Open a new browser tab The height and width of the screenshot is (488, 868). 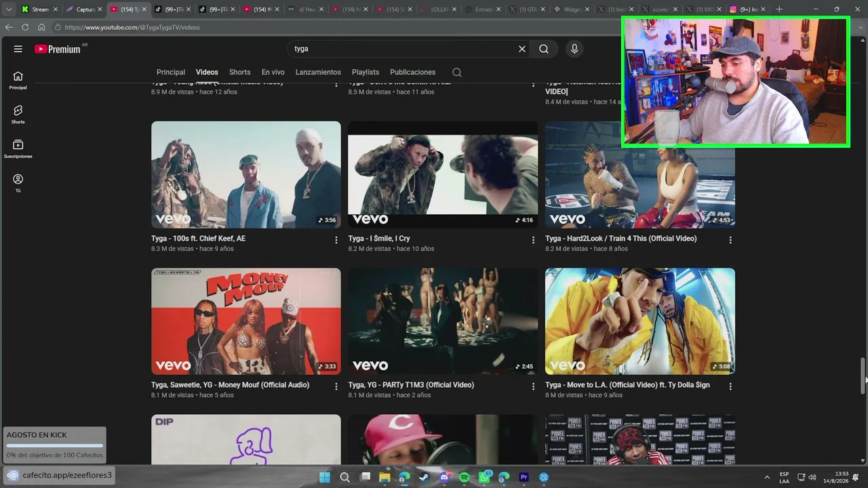point(779,9)
